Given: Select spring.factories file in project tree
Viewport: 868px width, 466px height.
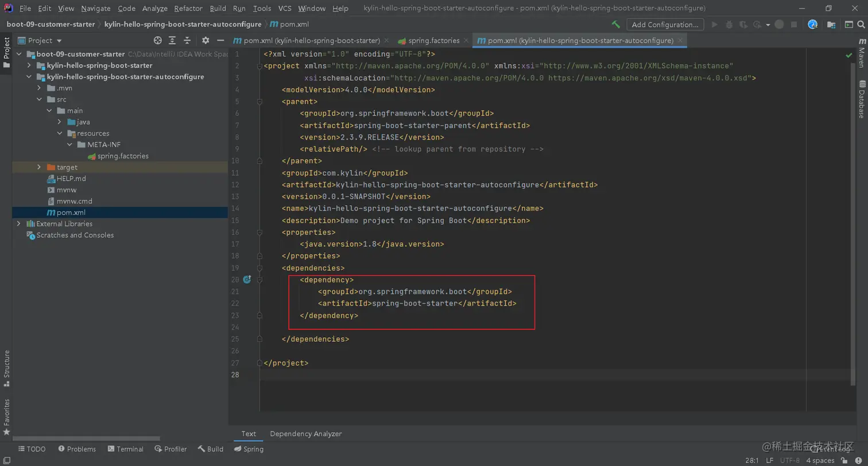Looking at the screenshot, I should (x=122, y=156).
